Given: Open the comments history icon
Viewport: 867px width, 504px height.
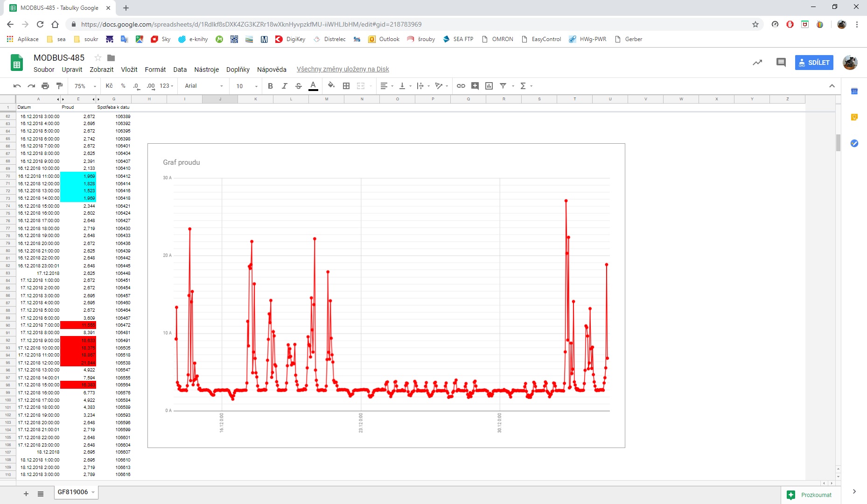Looking at the screenshot, I should click(781, 63).
